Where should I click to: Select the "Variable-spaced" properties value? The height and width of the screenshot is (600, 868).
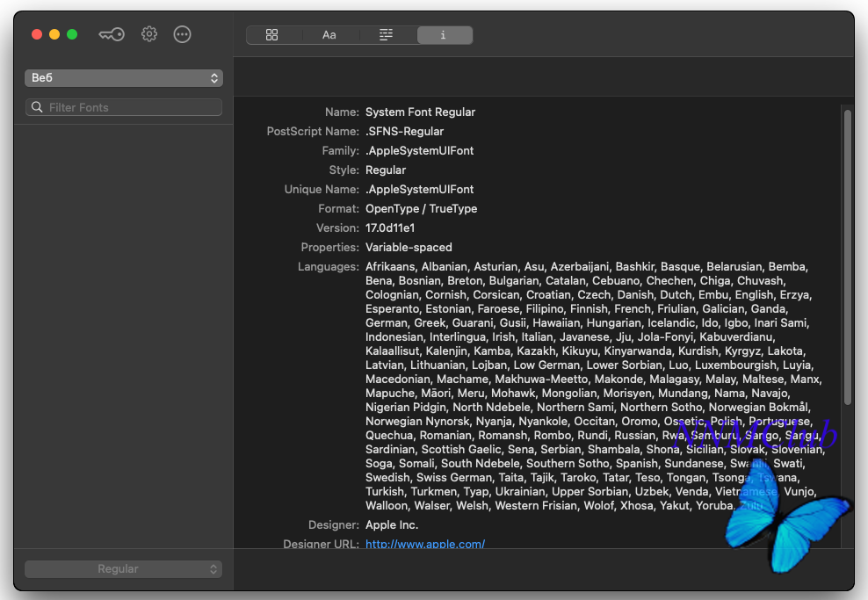pyautogui.click(x=409, y=248)
